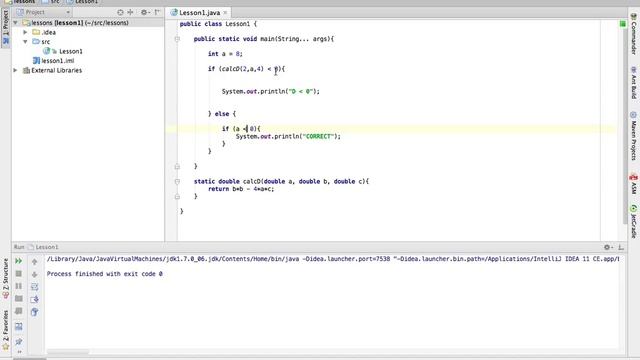Open the 2: Favorites side tool window
640x360 pixels.
pos(6,329)
